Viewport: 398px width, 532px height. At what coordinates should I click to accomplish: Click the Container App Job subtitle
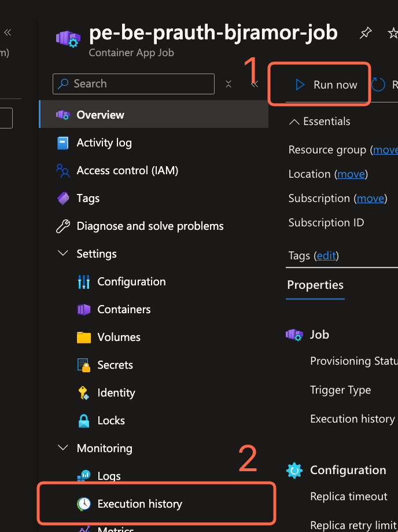click(131, 53)
